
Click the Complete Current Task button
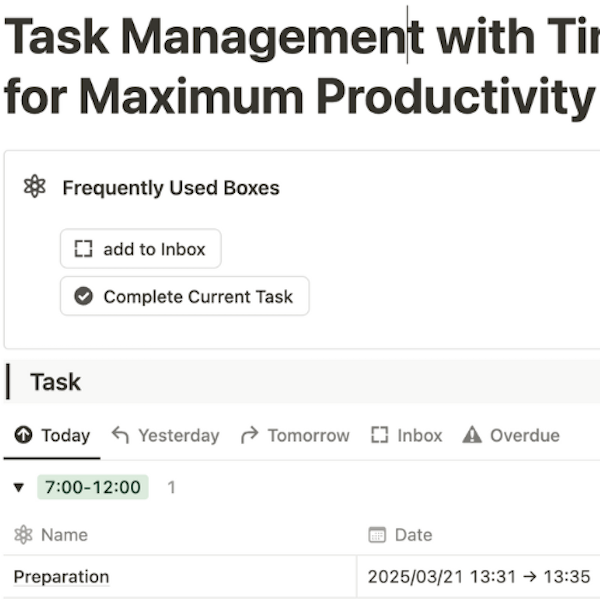tap(185, 296)
